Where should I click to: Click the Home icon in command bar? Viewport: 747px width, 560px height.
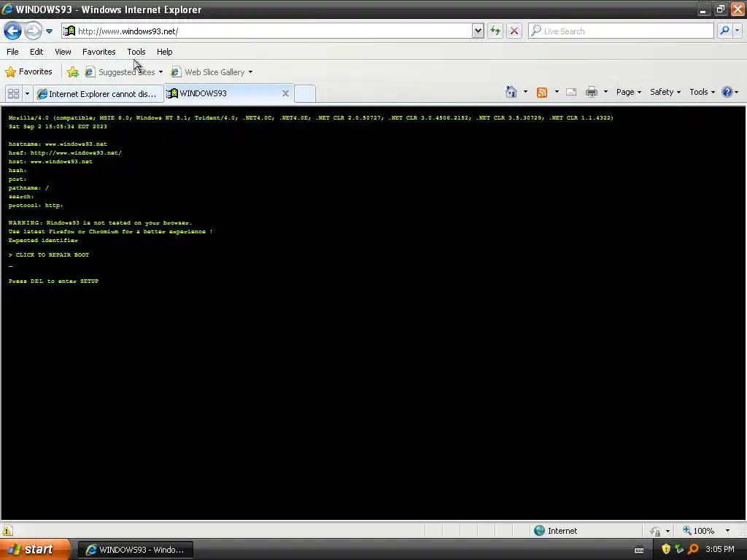click(511, 92)
